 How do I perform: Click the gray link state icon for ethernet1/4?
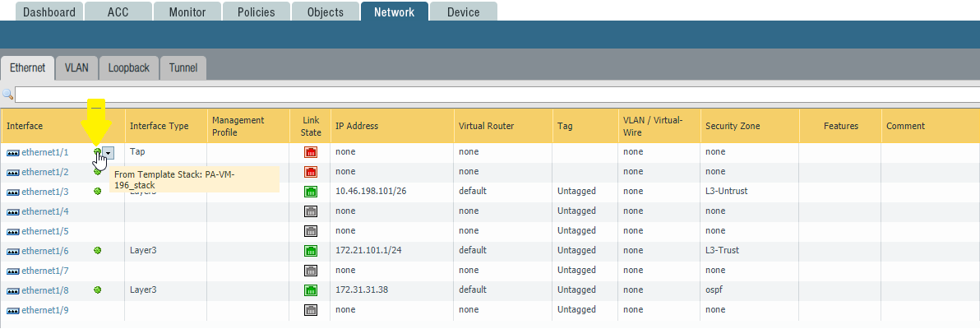pyautogui.click(x=311, y=211)
